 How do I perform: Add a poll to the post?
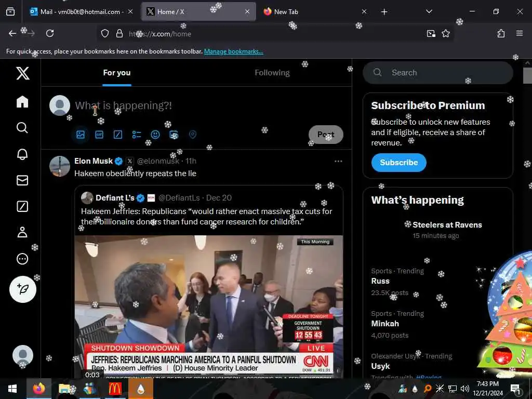[137, 135]
